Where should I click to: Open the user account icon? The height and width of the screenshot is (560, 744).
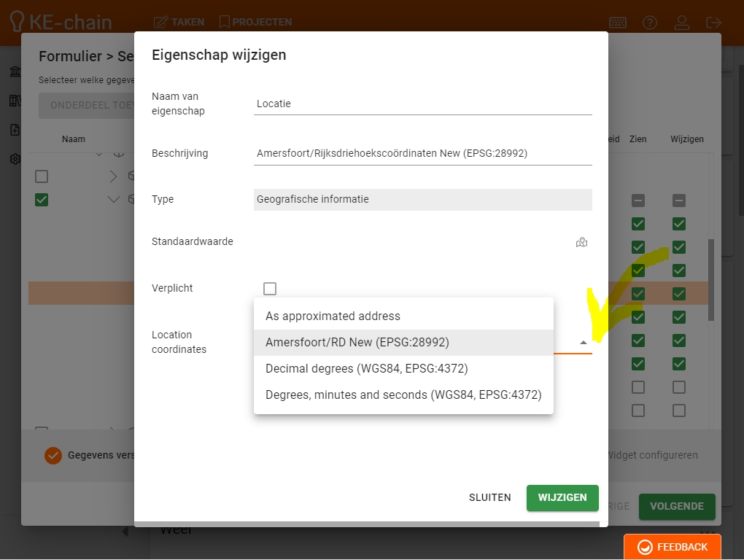(682, 22)
